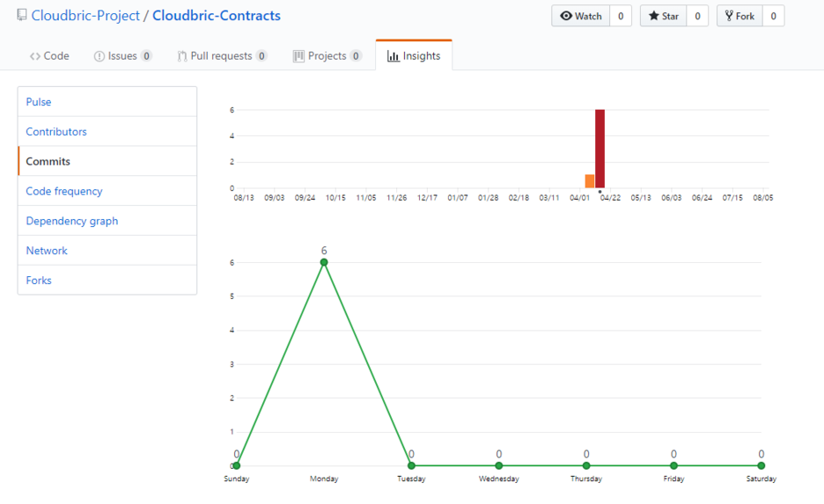Click the Star button

click(663, 16)
